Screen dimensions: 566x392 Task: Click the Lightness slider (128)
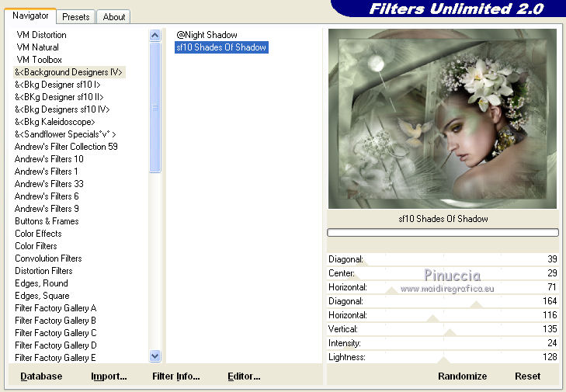[x=443, y=357]
